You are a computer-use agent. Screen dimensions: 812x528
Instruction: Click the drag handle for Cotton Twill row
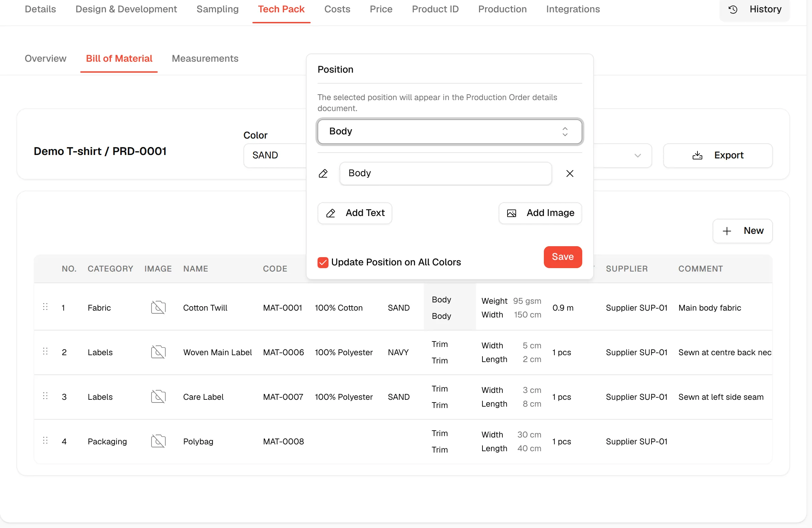click(45, 307)
